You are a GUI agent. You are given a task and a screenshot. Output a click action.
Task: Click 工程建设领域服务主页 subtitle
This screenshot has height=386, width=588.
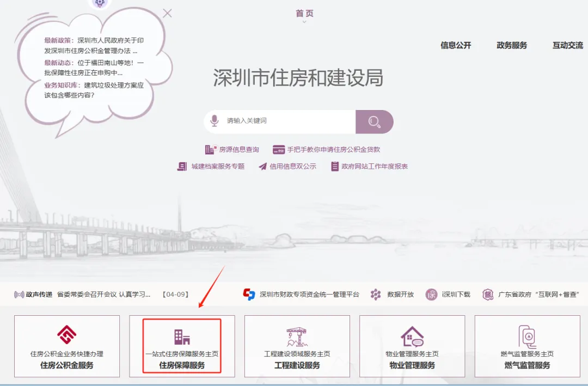click(297, 354)
